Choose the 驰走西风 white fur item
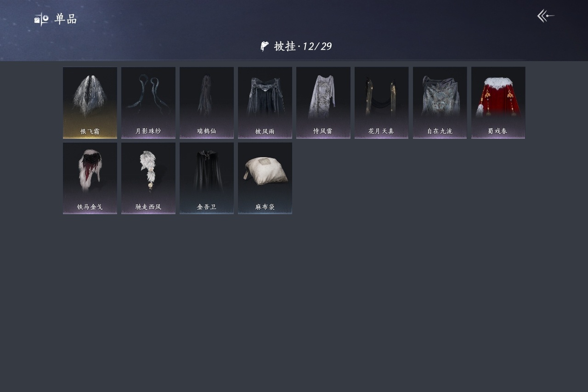The image size is (588, 392). 148,178
